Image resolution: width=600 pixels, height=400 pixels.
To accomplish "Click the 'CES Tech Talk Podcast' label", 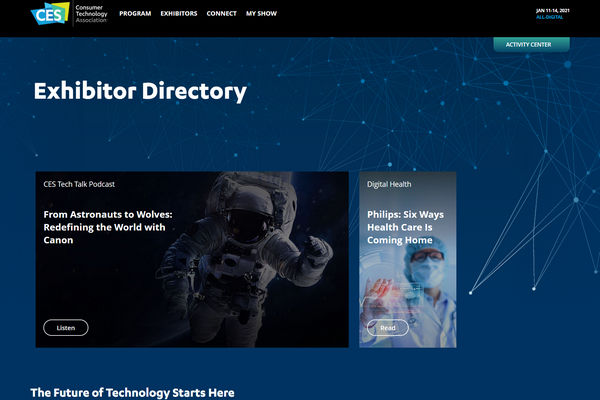I will coord(79,184).
